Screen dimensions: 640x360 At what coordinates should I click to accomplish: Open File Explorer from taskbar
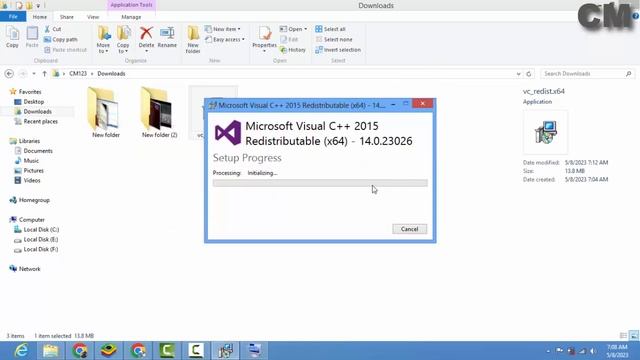[51, 351]
